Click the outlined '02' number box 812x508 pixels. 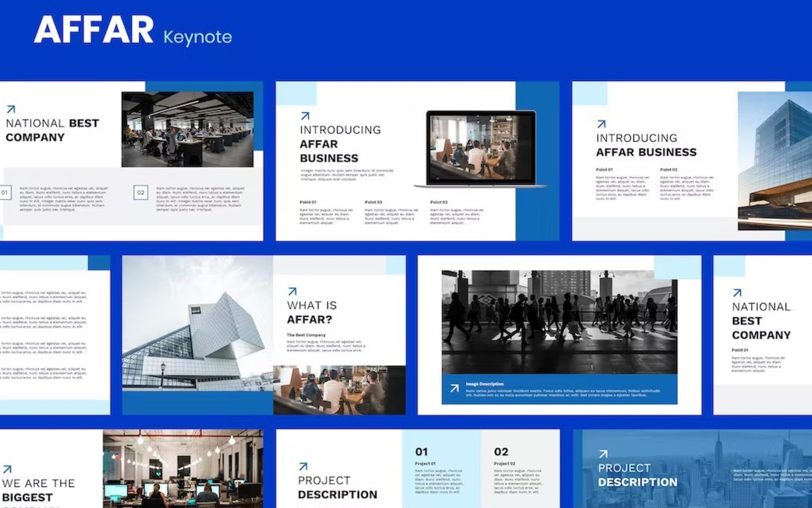pyautogui.click(x=141, y=193)
